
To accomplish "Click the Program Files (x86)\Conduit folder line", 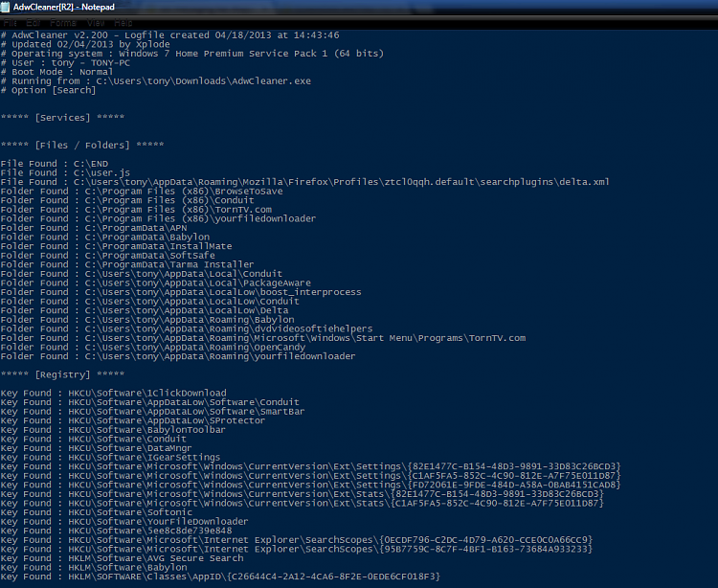I will (127, 200).
